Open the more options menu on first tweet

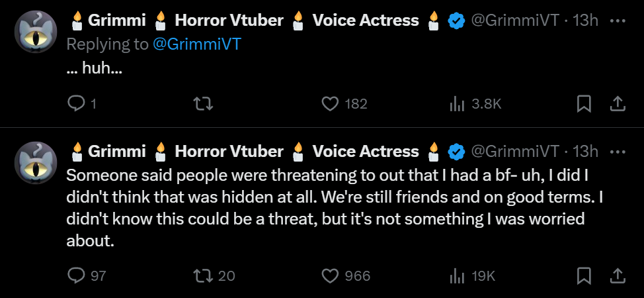tap(618, 21)
